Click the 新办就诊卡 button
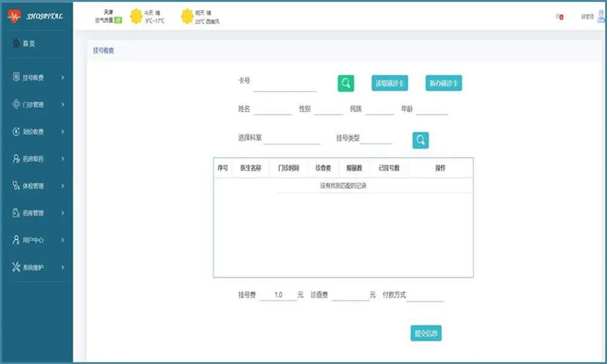The width and height of the screenshot is (607, 364). 444,83
